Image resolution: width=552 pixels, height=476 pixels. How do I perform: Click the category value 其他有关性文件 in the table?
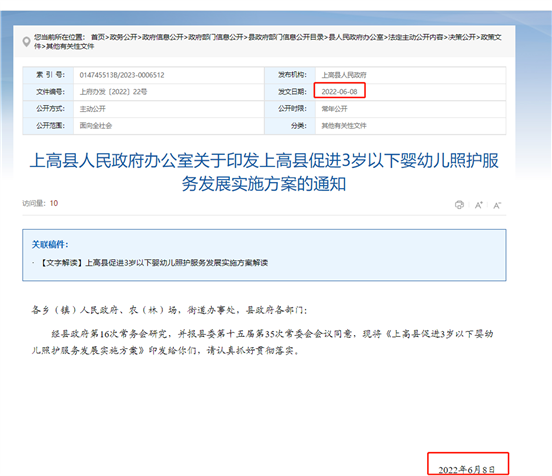[x=344, y=126]
